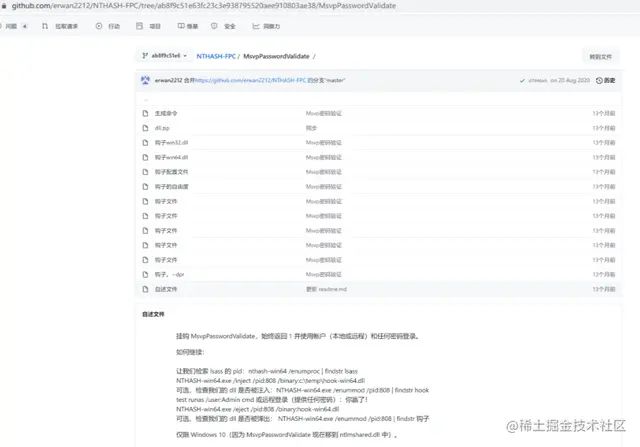Image resolution: width=640 pixels, height=447 pixels.
Task: Open the 洞察力 (Insights) tab
Action: 266,26
